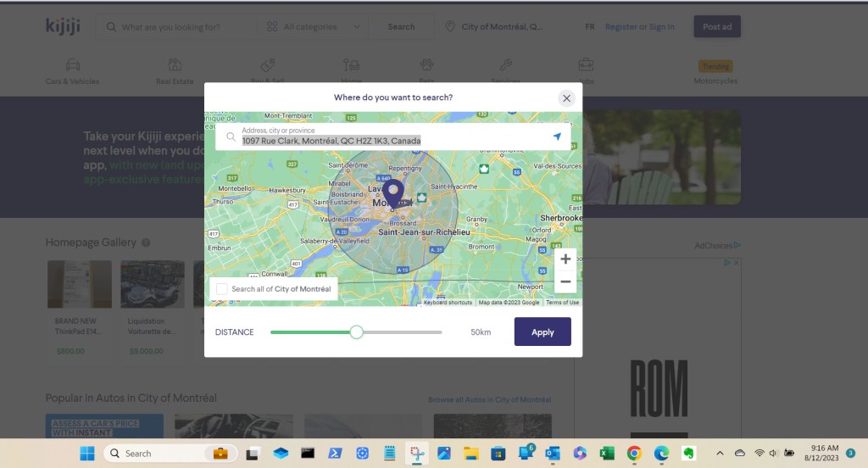Open the Cars & Vehicles category
The width and height of the screenshot is (868, 468).
(72, 71)
